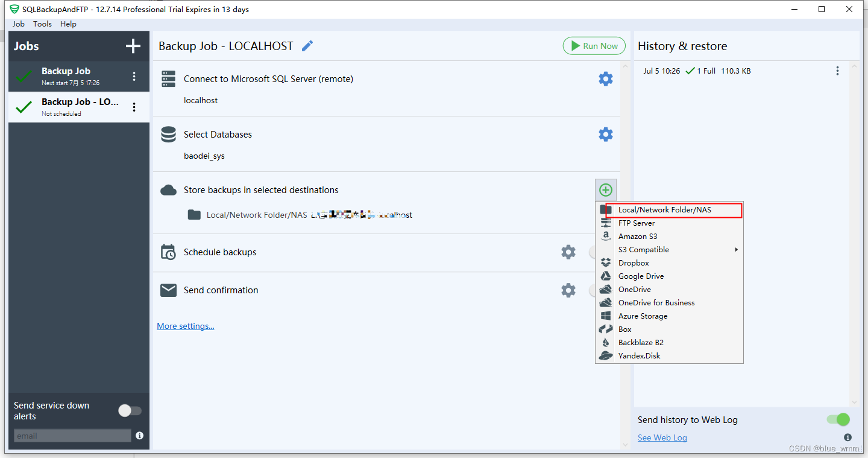Select OneDrive for Business destination
The height and width of the screenshot is (458, 868).
tap(669, 303)
